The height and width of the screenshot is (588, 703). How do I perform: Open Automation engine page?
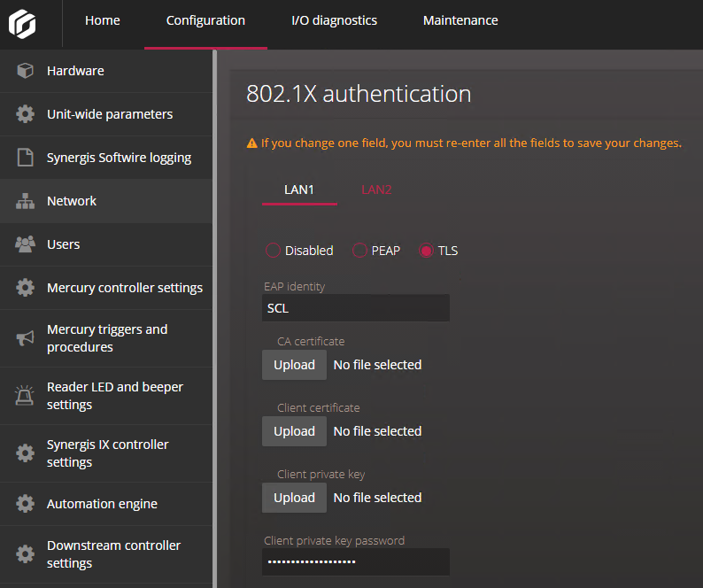(106, 504)
